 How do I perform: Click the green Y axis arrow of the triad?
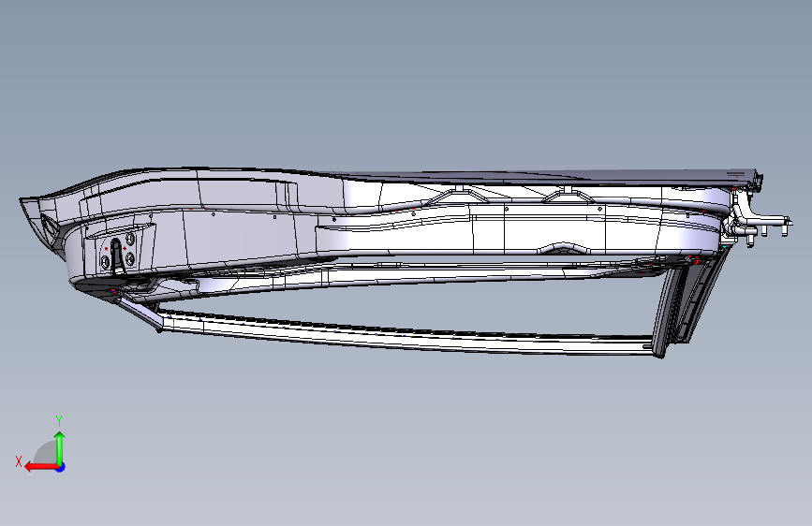tap(60, 447)
